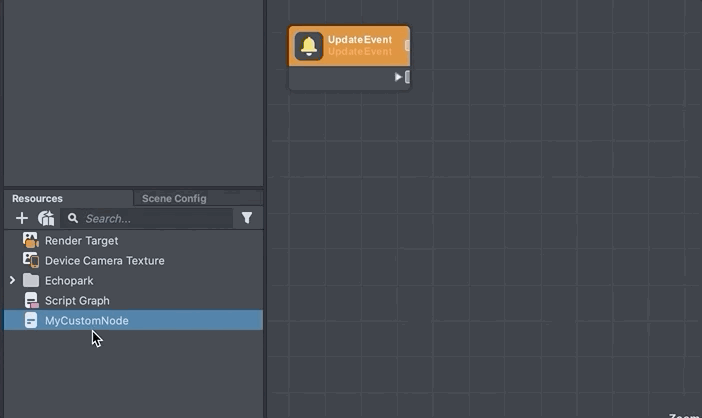Select the MyCustomNode label in Resources
This screenshot has height=418, width=702.
86,320
